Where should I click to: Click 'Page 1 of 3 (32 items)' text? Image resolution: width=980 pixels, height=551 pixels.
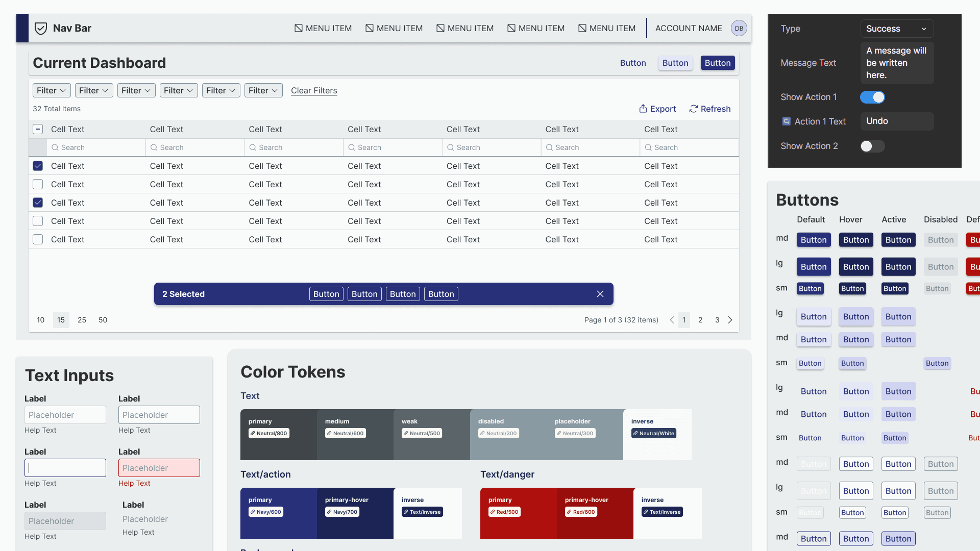[x=621, y=320]
